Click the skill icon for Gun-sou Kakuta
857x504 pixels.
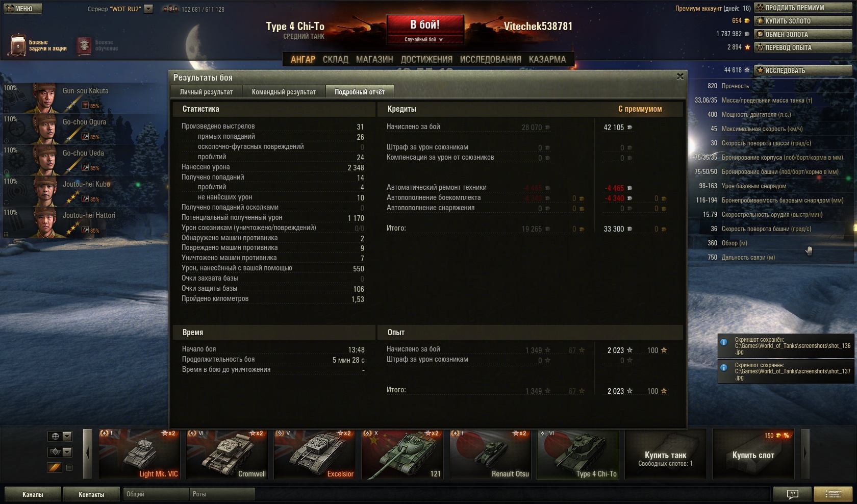coord(85,106)
